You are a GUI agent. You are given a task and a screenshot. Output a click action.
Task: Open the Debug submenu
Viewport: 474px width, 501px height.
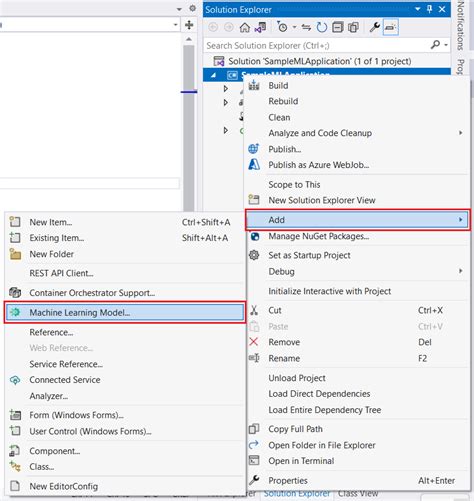tap(357, 271)
